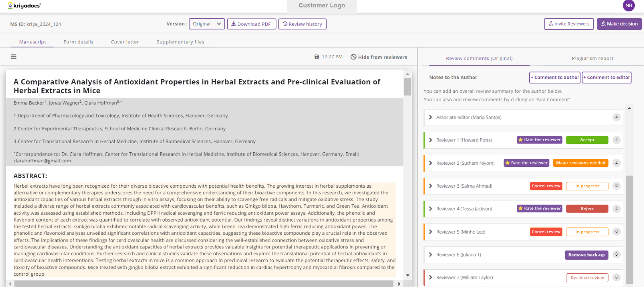
Task: Open the Version dropdown showing Original
Action: click(207, 24)
